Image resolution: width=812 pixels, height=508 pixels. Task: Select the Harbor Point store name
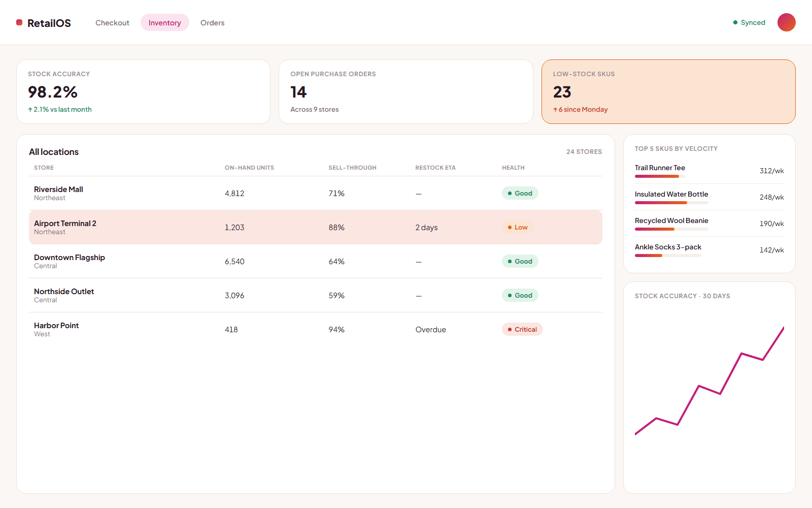56,325
